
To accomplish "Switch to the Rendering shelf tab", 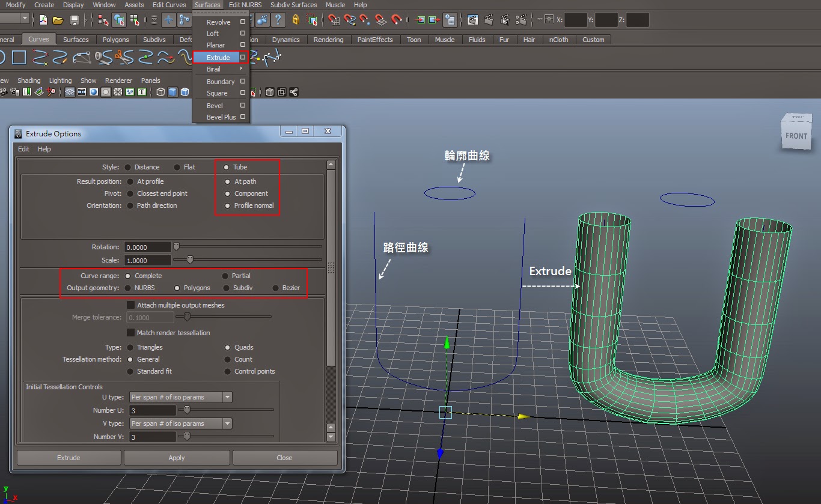I will click(x=329, y=40).
